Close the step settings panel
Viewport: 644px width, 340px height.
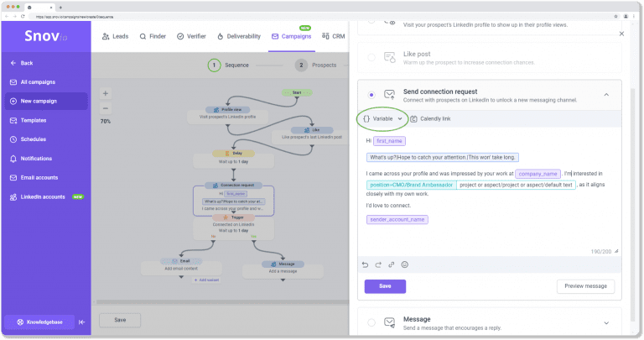[621, 34]
